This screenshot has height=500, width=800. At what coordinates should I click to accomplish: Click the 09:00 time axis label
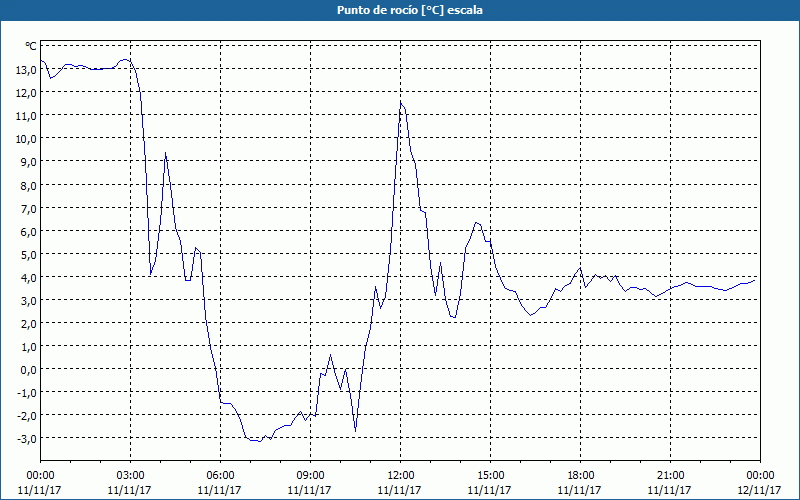pyautogui.click(x=310, y=476)
